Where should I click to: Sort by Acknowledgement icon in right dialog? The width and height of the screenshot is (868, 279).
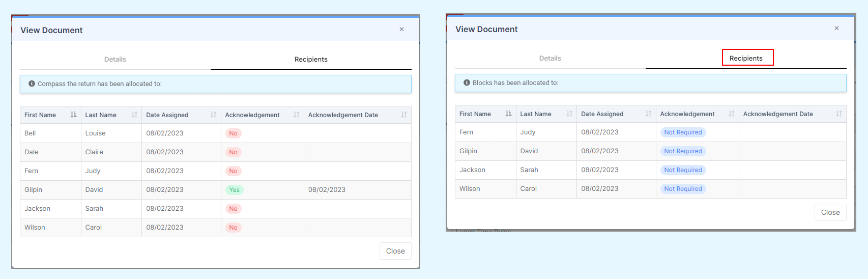(x=731, y=114)
